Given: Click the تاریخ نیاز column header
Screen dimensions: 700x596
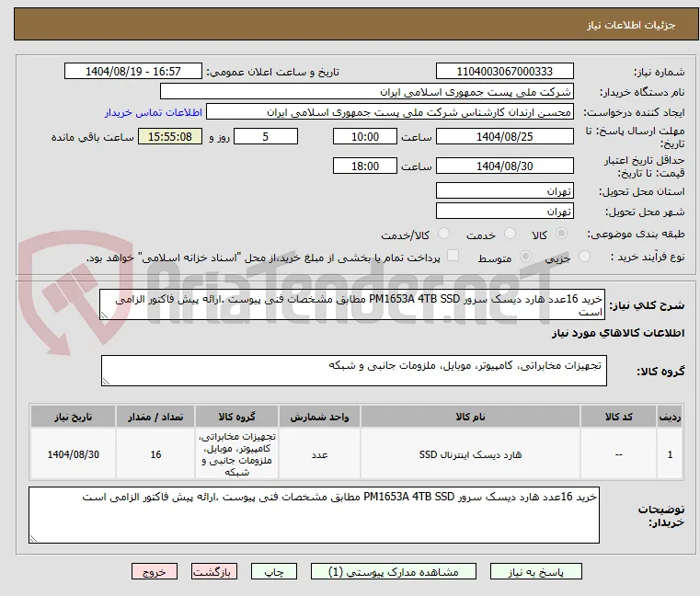Looking at the screenshot, I should point(74,417).
